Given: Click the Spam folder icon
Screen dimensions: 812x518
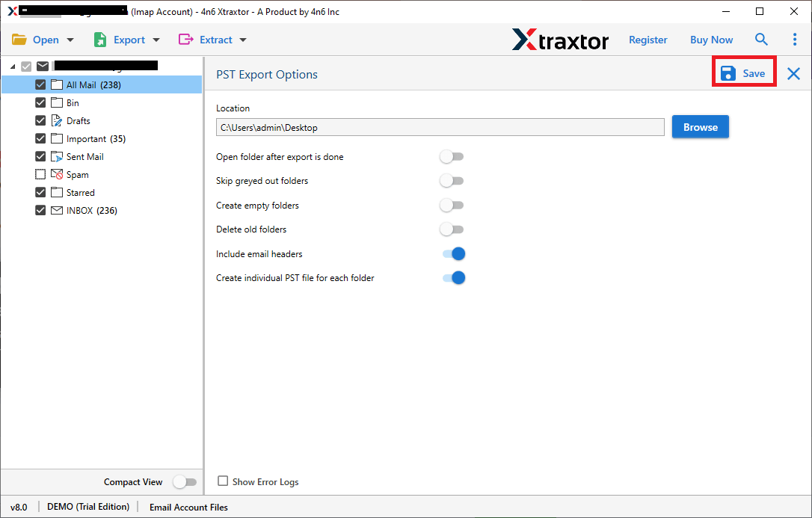Looking at the screenshot, I should click(57, 175).
